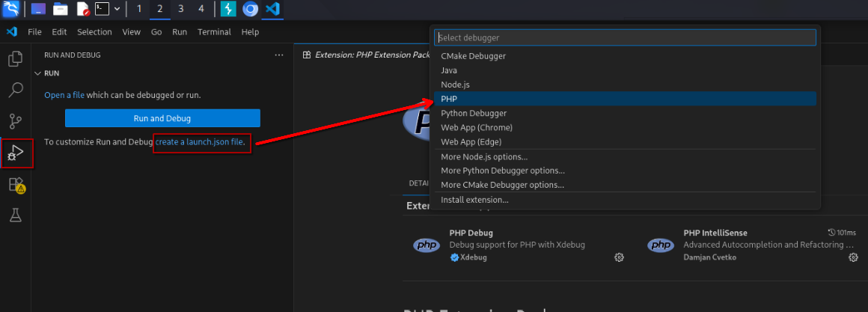Show the desktop with purple taskbar icon
Screen dimensions: 868x312
point(38,9)
